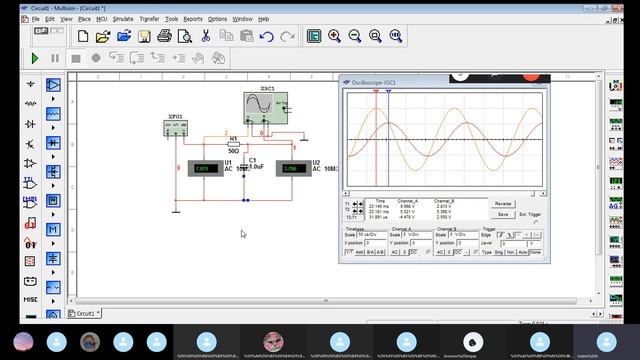
Task: Open the TTL component group
Action: coord(30,183)
